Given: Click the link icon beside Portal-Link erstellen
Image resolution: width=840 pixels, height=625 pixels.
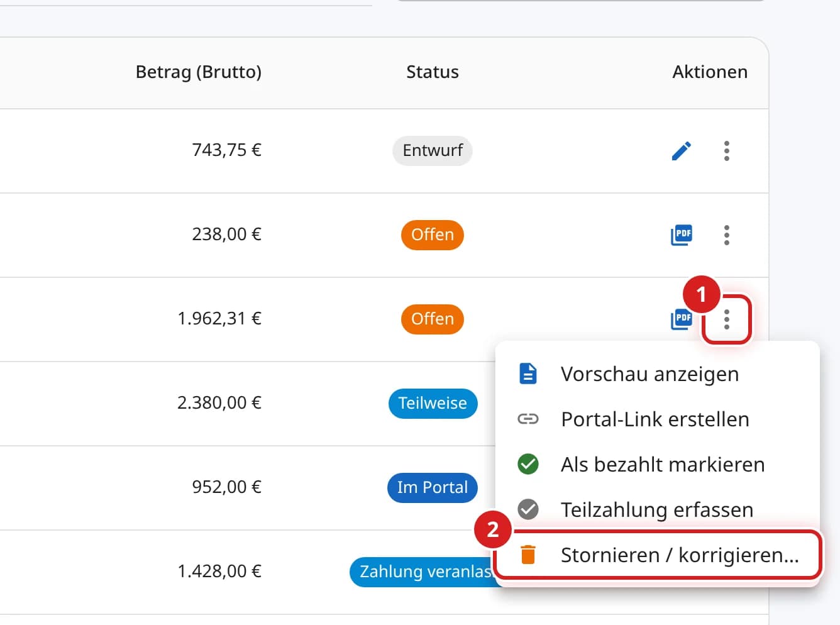Looking at the screenshot, I should pyautogui.click(x=528, y=419).
